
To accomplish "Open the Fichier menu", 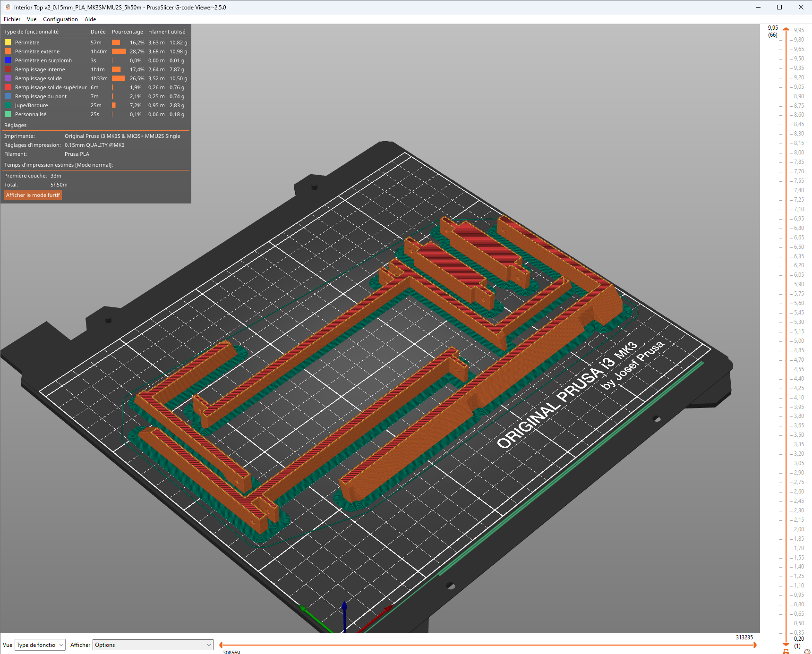I will pyautogui.click(x=11, y=19).
